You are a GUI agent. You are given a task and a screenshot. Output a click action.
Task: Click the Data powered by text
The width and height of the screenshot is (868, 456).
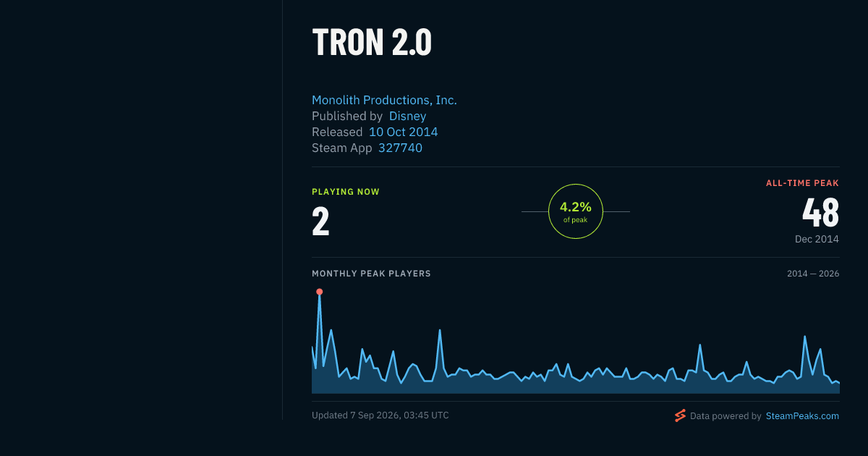(x=726, y=416)
